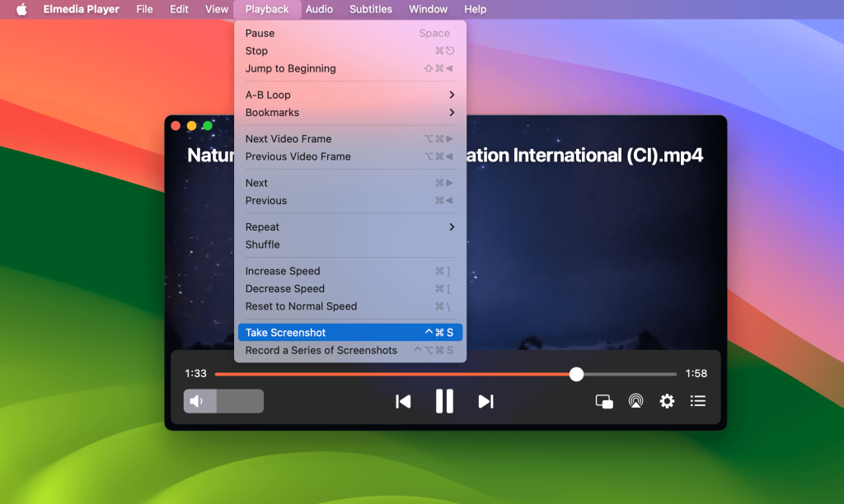This screenshot has height=504, width=844.
Task: Choose Stop in the Playback menu
Action: click(349, 51)
